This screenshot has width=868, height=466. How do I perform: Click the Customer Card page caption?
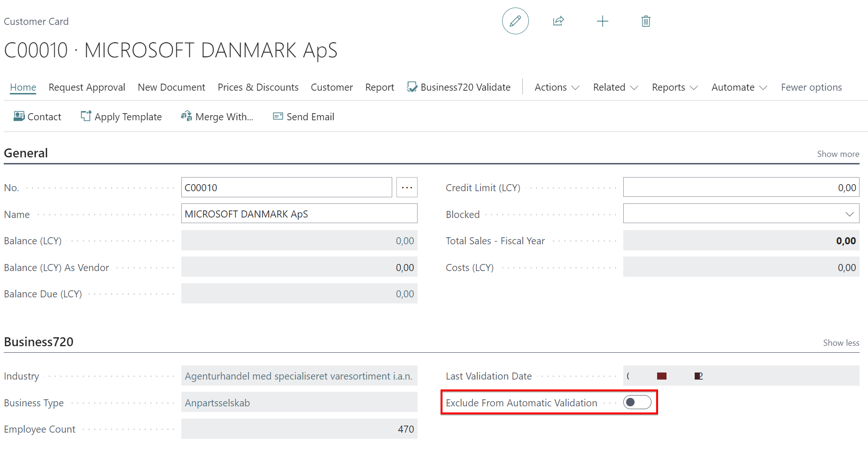click(x=36, y=22)
